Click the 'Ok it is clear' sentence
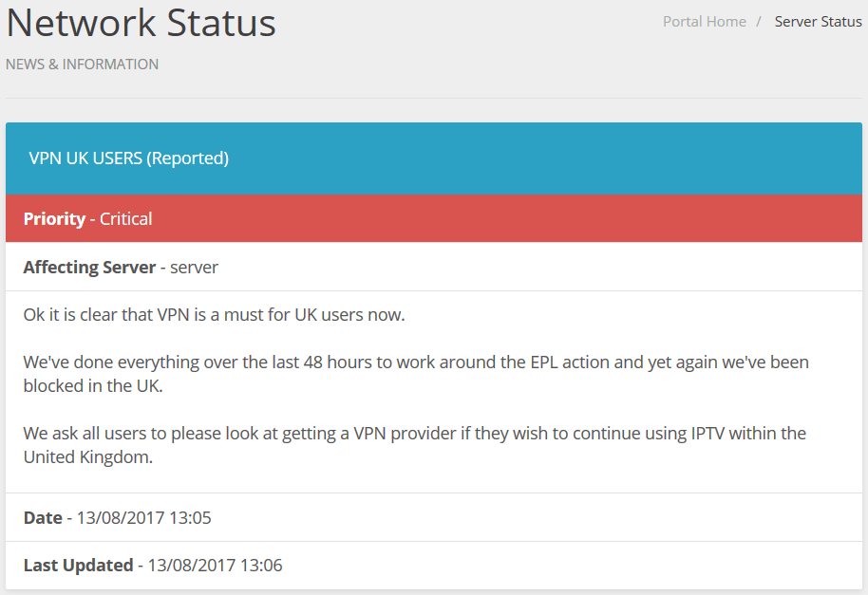868x595 pixels. (x=215, y=315)
